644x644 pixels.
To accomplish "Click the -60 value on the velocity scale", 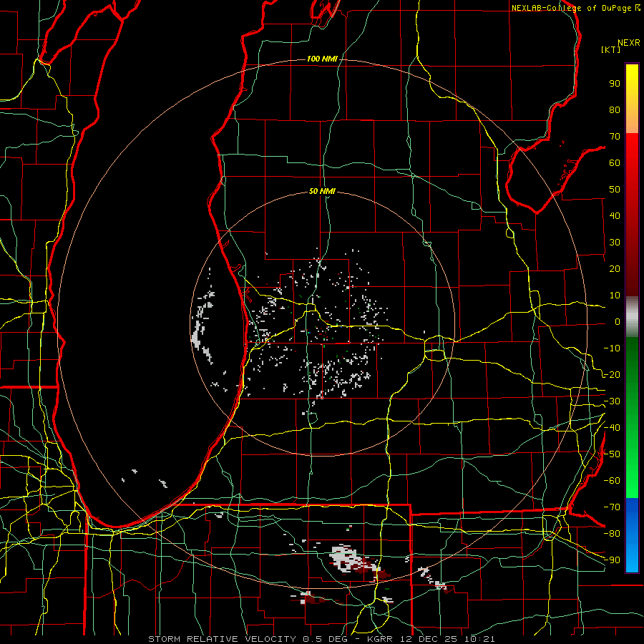I will pos(612,481).
